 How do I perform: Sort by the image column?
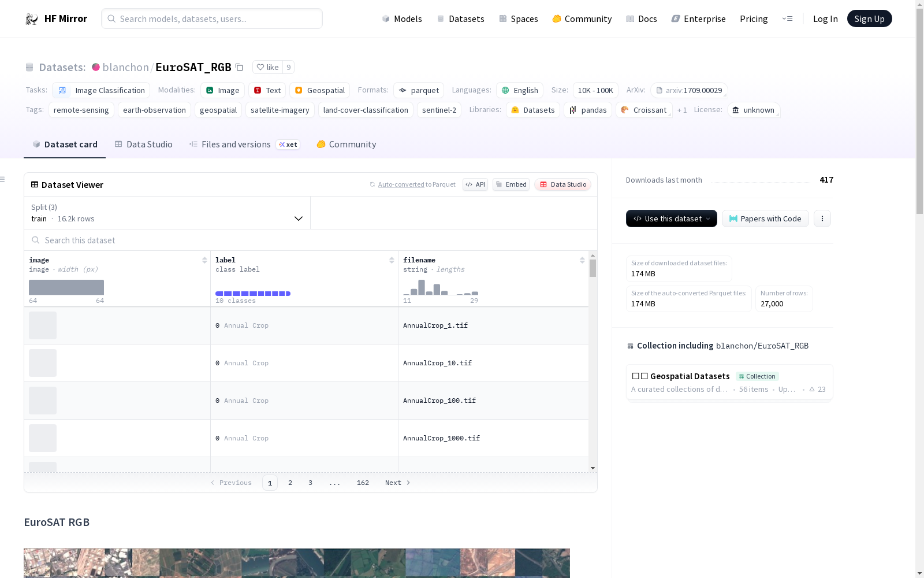point(204,260)
